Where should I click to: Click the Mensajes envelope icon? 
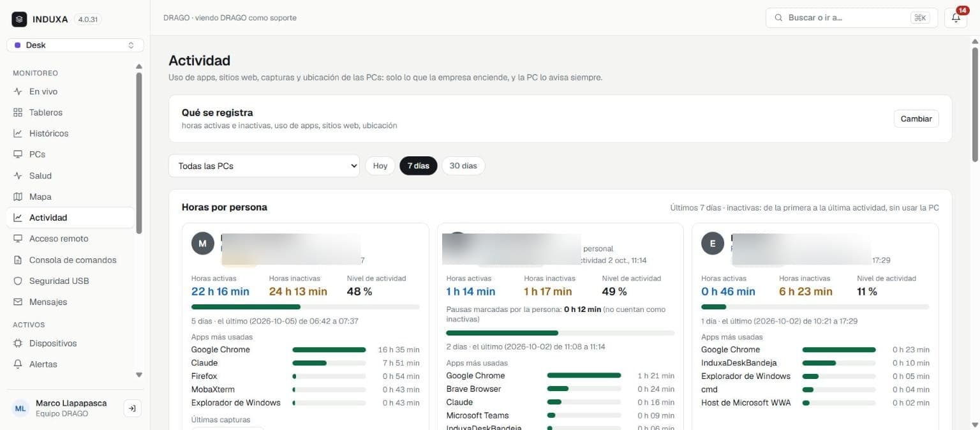point(18,302)
